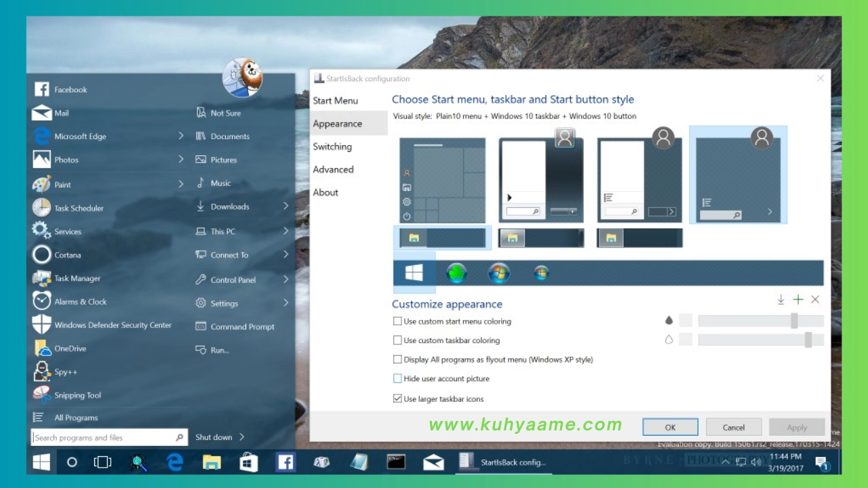Click the Apply button
Image resolution: width=868 pixels, height=488 pixels.
(797, 427)
